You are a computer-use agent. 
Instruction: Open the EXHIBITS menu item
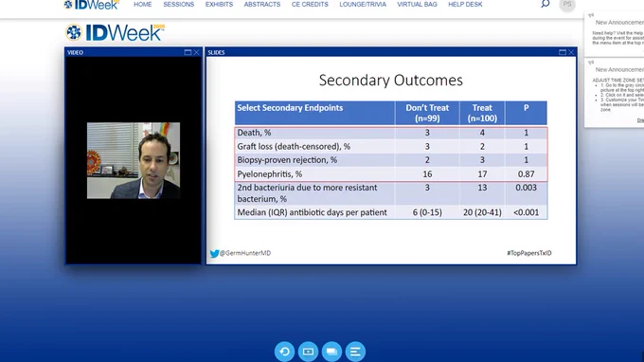[219, 5]
